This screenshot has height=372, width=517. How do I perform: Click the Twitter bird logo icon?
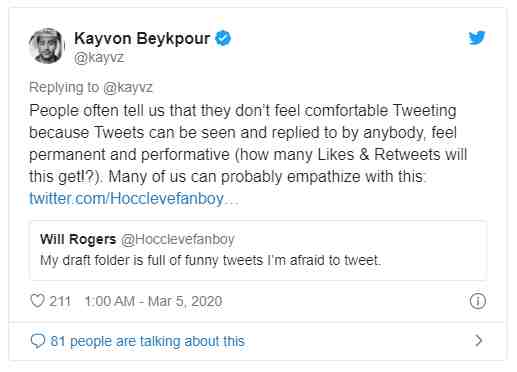(477, 38)
